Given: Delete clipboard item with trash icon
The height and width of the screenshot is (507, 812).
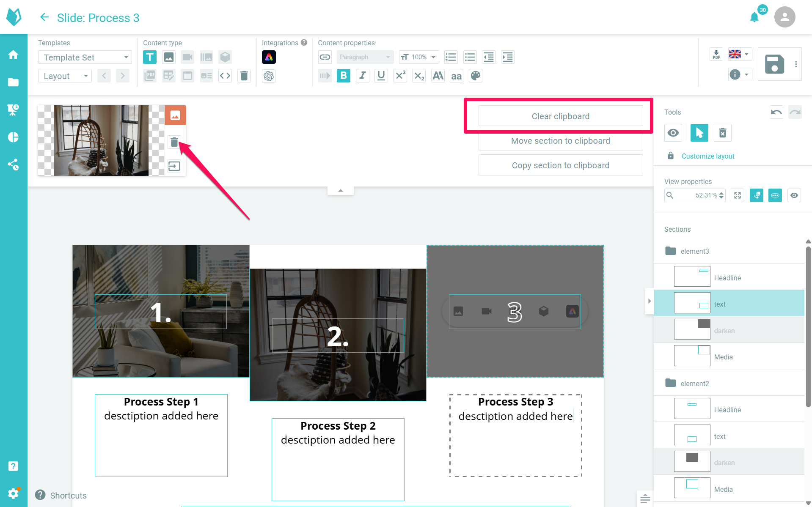Looking at the screenshot, I should (x=174, y=142).
